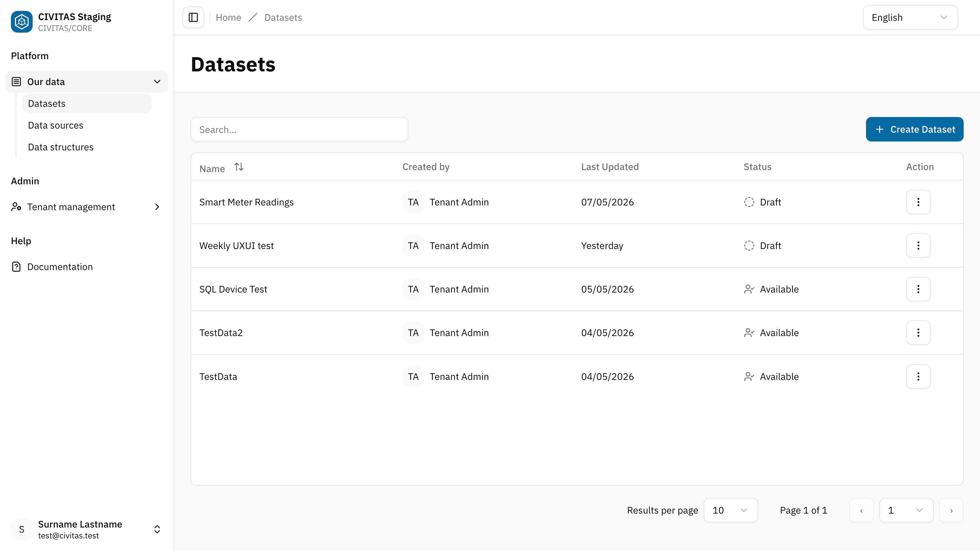Click the Draft status icon for Smart Meter Readings

[x=749, y=202]
